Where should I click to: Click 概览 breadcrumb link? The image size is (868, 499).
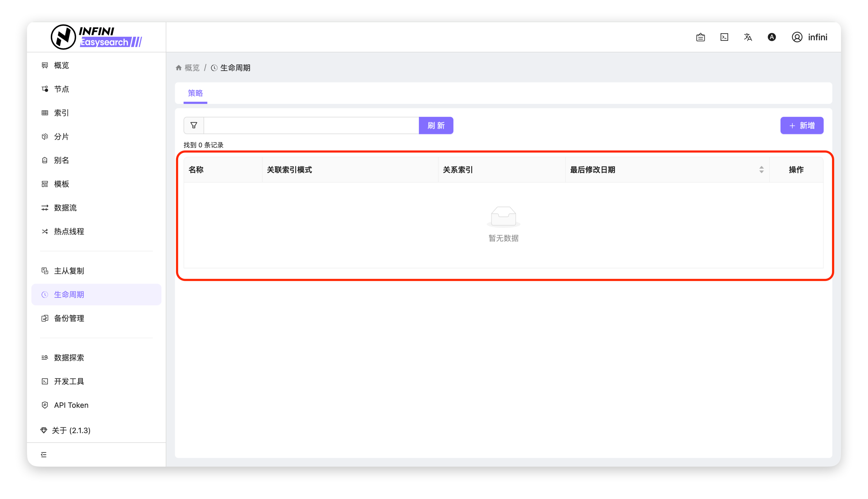pyautogui.click(x=192, y=68)
